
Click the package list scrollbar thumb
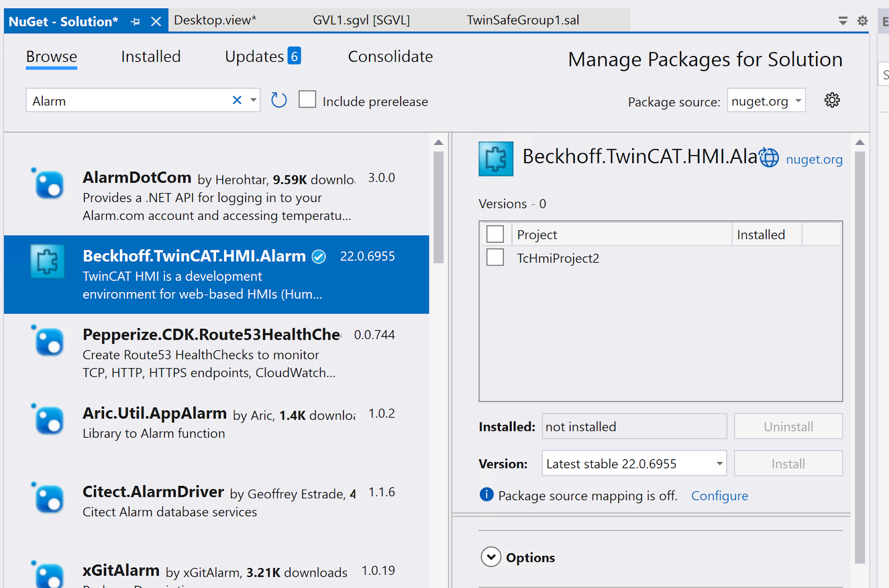click(x=438, y=207)
